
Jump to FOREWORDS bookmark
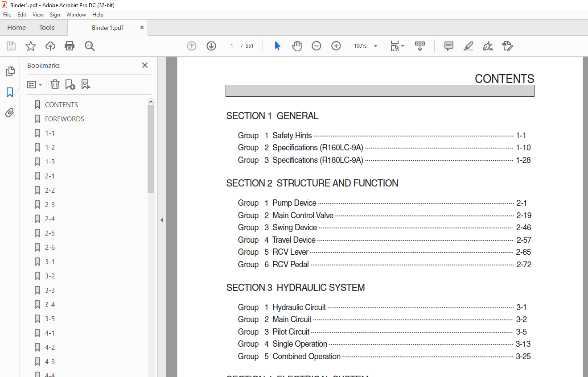coord(65,119)
